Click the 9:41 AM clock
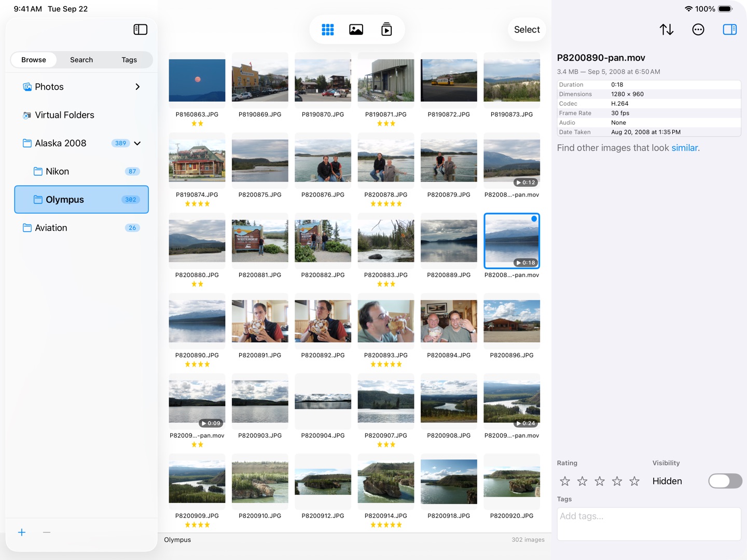 [x=28, y=9]
